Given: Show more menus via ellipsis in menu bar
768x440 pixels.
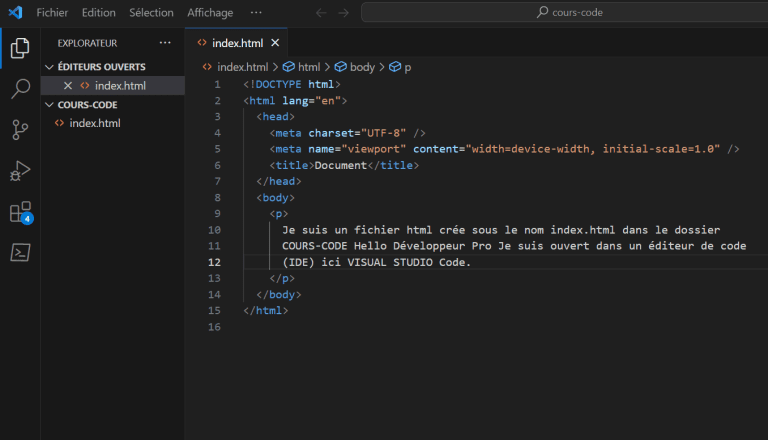Looking at the screenshot, I should coord(256,13).
